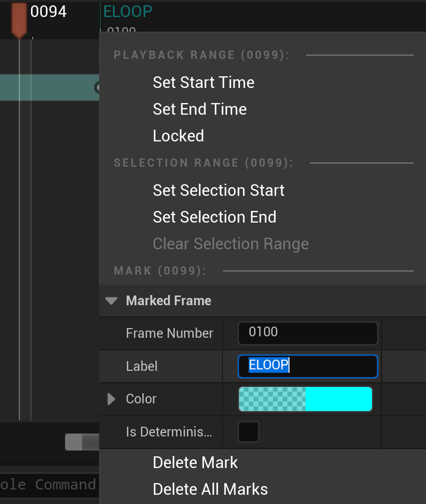
Task: Click the horizontal scrollbar thumb handle
Action: point(82,442)
